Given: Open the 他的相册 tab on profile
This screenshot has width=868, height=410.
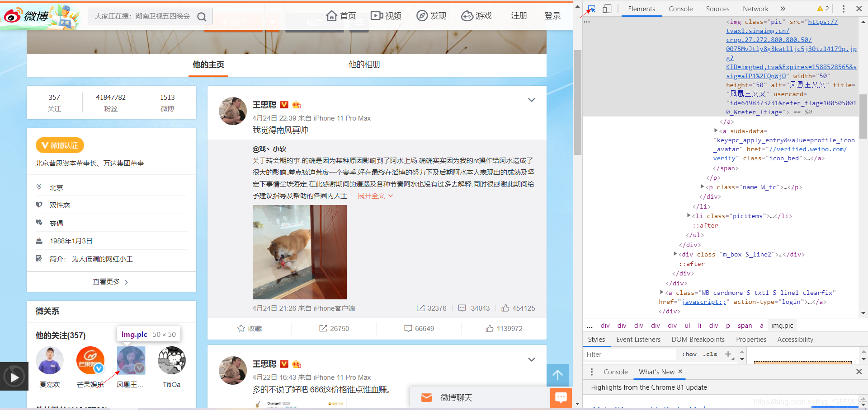Looking at the screenshot, I should pos(364,64).
